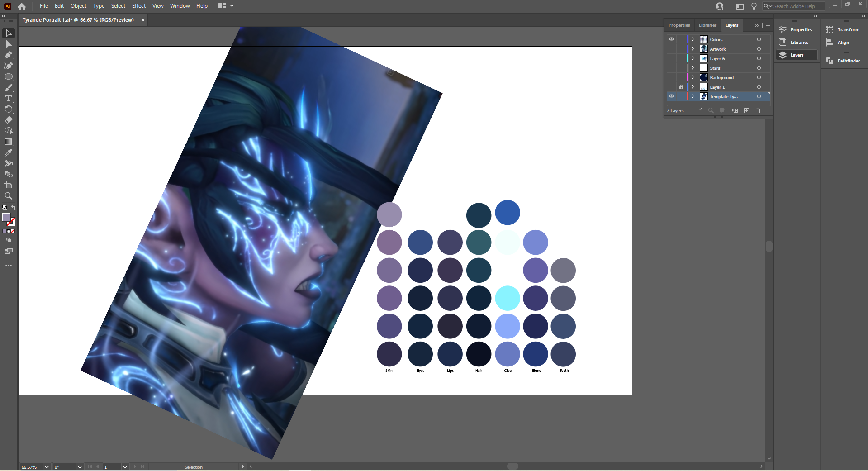The height and width of the screenshot is (471, 868).
Task: Select the Pen tool
Action: coord(9,55)
